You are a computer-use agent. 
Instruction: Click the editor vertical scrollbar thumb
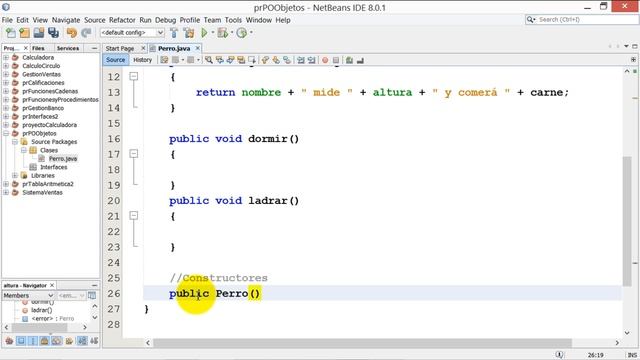[627, 222]
